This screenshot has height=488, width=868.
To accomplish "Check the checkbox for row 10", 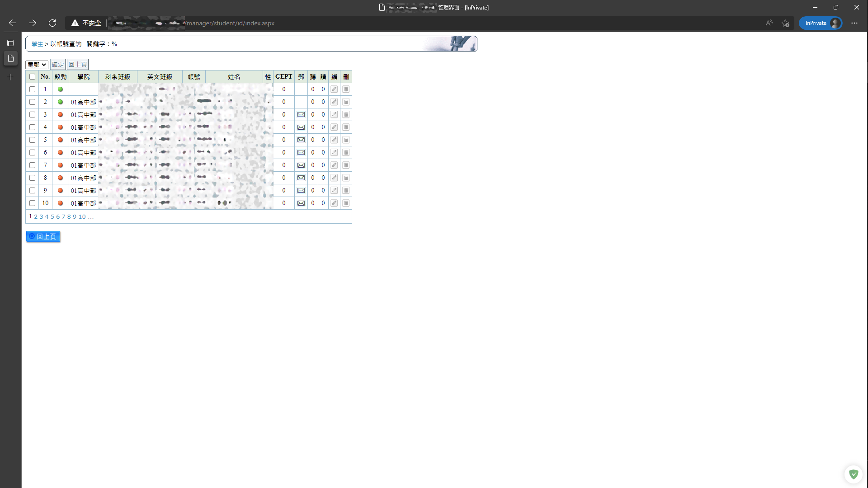I will [x=32, y=203].
